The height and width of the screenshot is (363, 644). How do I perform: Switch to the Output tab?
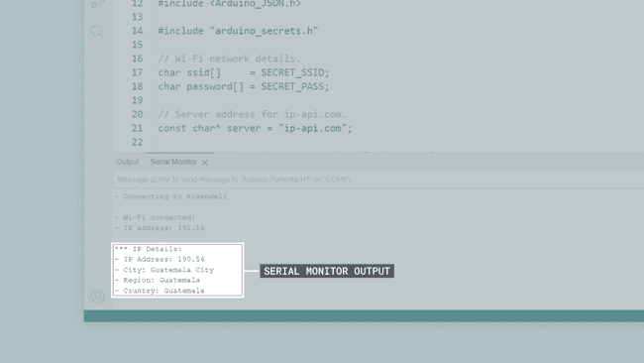click(x=128, y=162)
